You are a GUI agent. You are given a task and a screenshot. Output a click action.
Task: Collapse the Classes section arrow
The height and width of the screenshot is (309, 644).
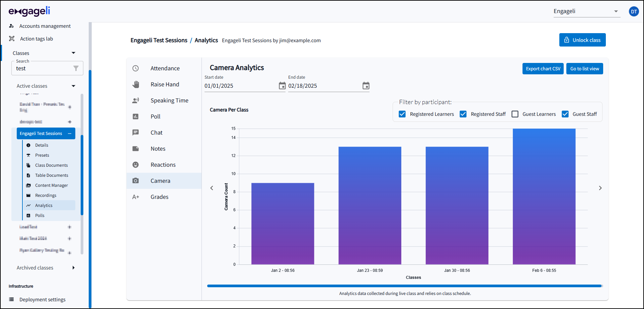coord(74,53)
